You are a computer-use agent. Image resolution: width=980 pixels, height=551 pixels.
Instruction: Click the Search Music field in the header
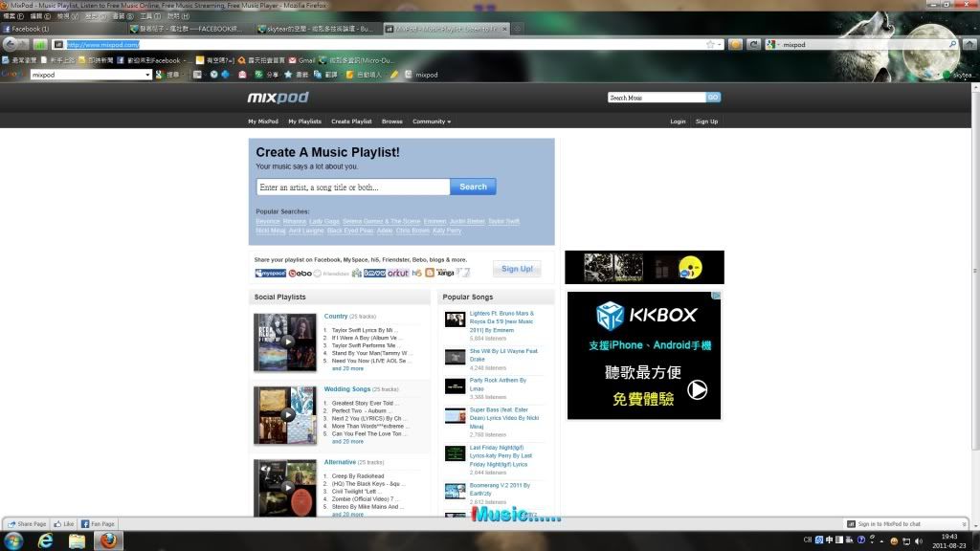tap(657, 98)
